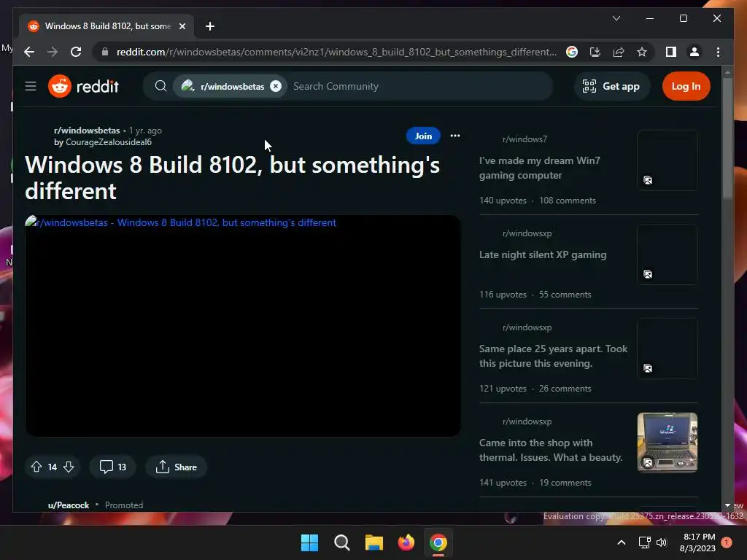The width and height of the screenshot is (747, 560).
Task: Click the Reddit logo
Action: pyautogui.click(x=83, y=86)
